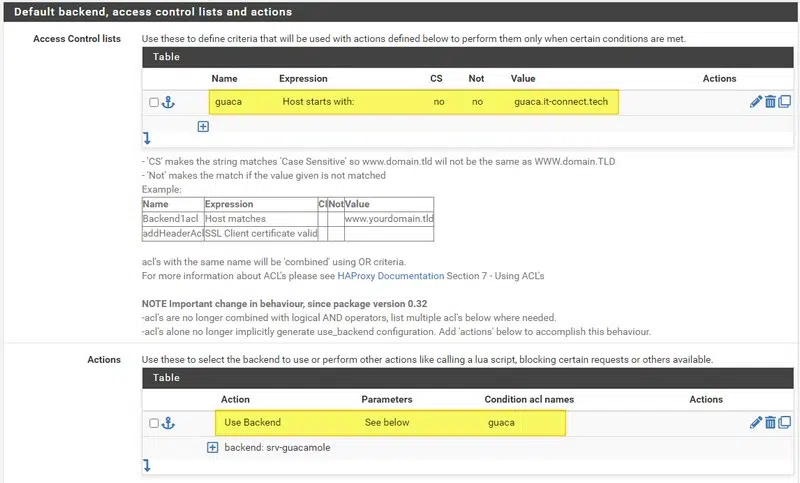Click anchor icon on Use Backend row
This screenshot has height=483, width=800.
point(168,423)
